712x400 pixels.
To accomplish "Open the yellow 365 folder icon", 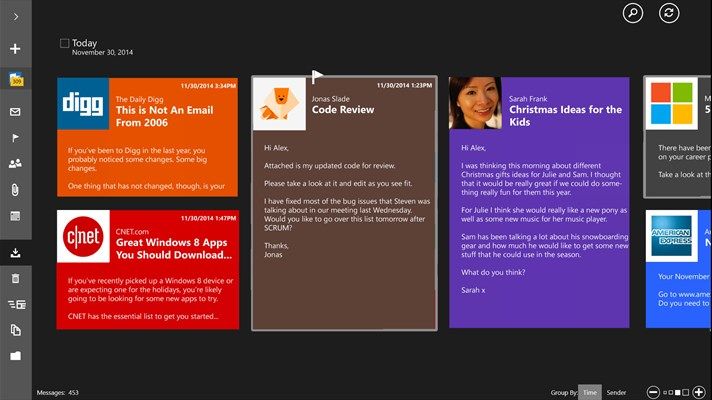I will [x=16, y=79].
